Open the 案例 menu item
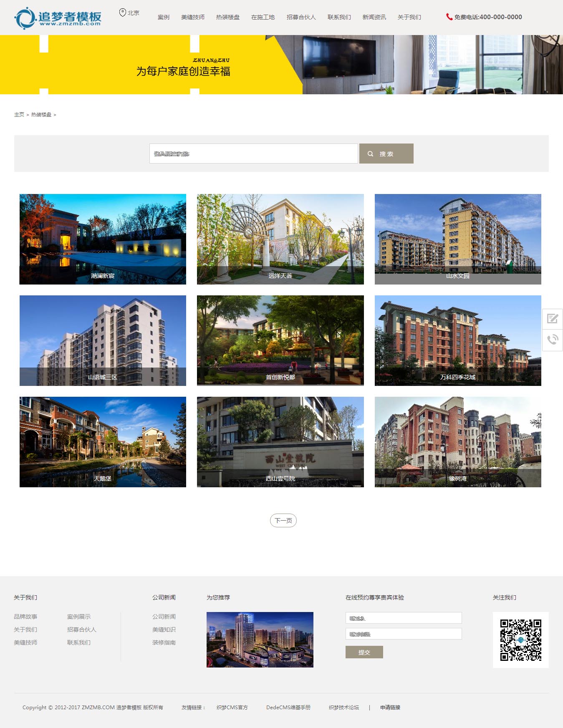Viewport: 563px width, 728px height. 164,18
